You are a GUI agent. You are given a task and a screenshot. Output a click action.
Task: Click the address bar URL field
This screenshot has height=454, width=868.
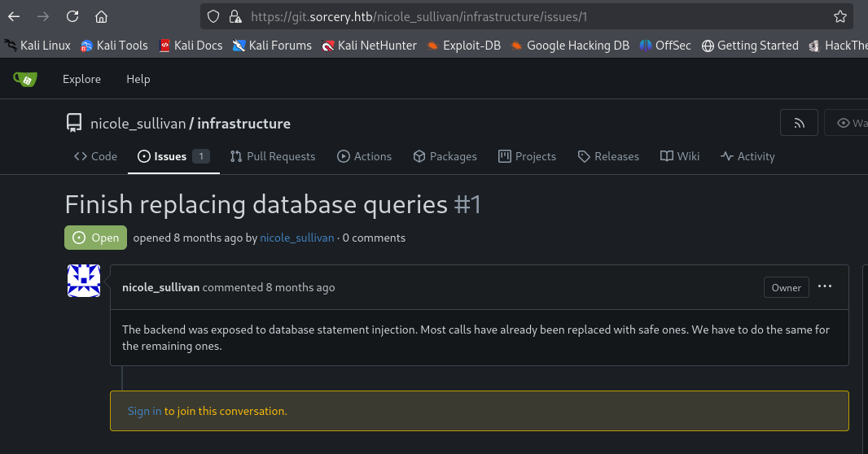point(526,16)
